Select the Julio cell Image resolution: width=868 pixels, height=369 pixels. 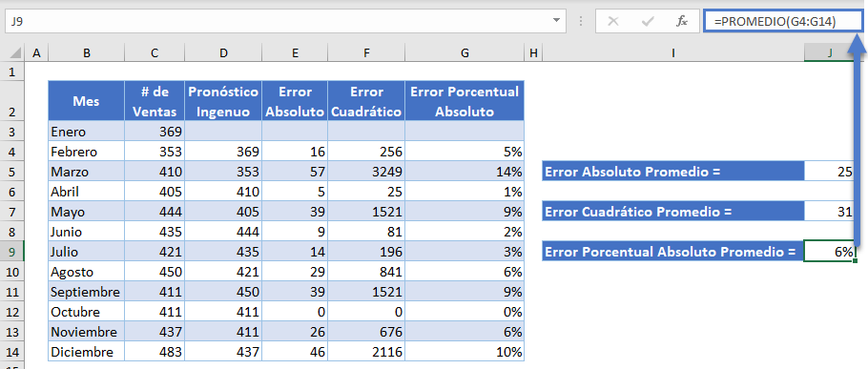87,252
